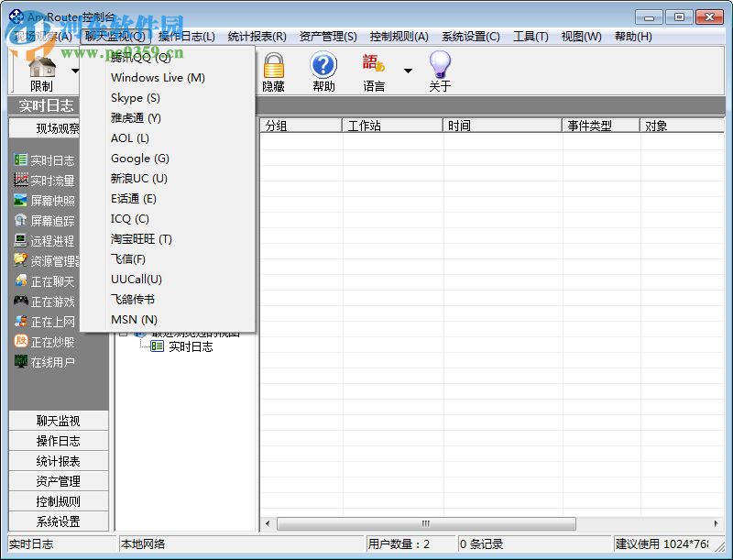Open the 系统设置 panel
Image resolution: width=733 pixels, height=560 pixels.
point(58,521)
